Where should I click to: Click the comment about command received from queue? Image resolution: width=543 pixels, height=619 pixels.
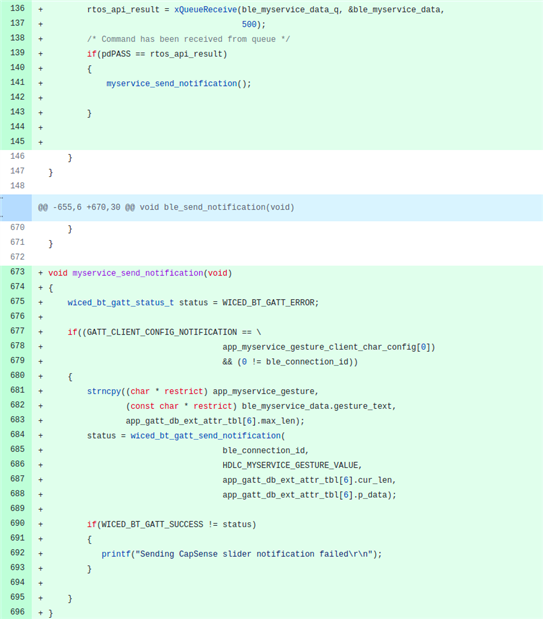pos(188,39)
